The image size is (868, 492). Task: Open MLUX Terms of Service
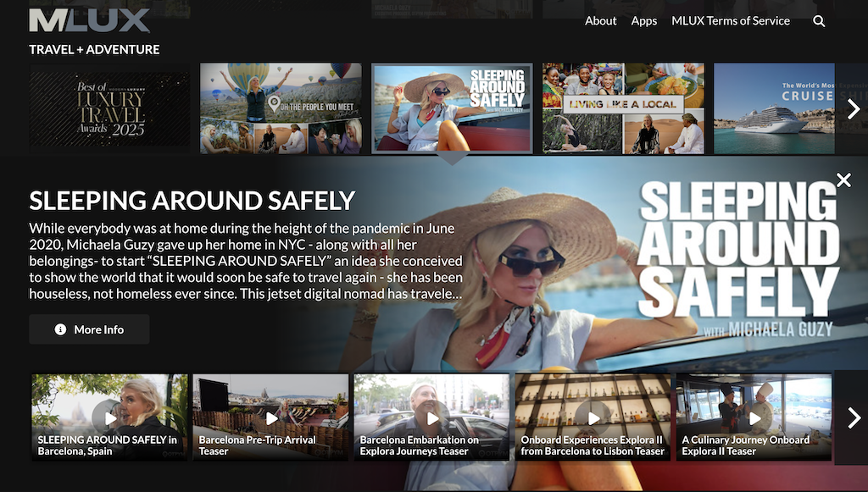point(730,21)
